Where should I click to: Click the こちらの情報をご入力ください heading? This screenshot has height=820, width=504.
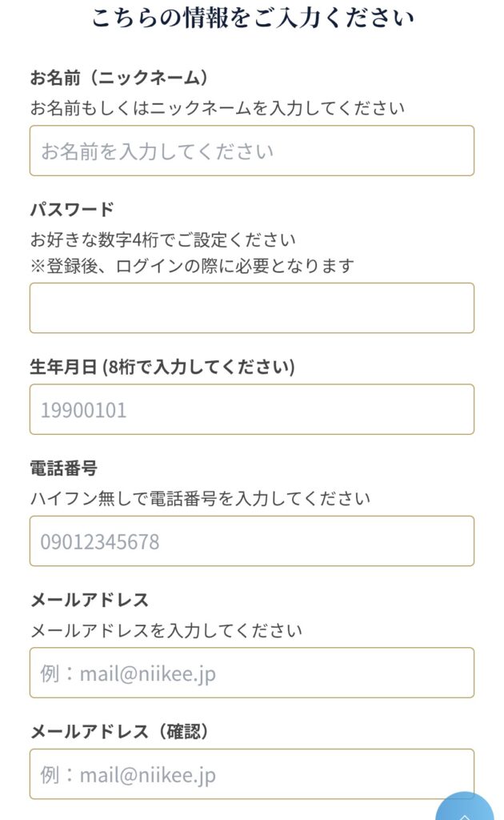tap(252, 18)
